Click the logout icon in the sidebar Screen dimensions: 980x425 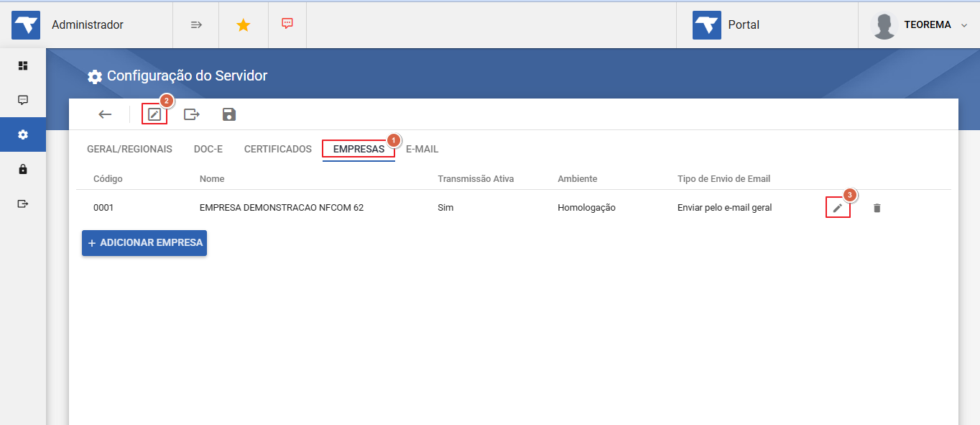pyautogui.click(x=23, y=204)
